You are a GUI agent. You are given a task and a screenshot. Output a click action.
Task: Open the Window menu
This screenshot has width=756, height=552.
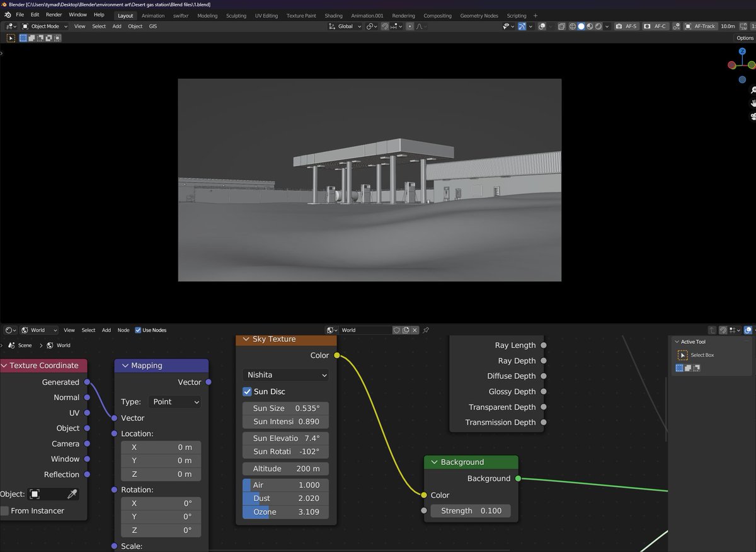[77, 15]
